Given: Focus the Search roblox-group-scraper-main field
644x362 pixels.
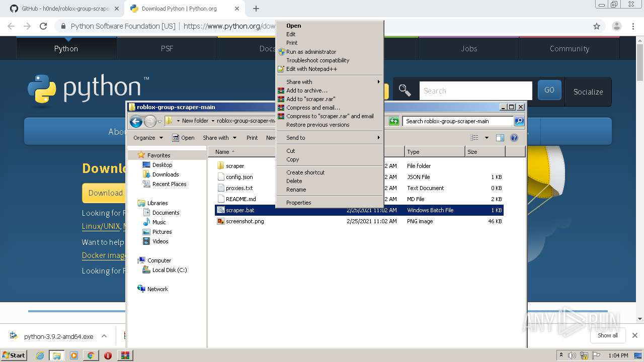Looking at the screenshot, I should [458, 121].
